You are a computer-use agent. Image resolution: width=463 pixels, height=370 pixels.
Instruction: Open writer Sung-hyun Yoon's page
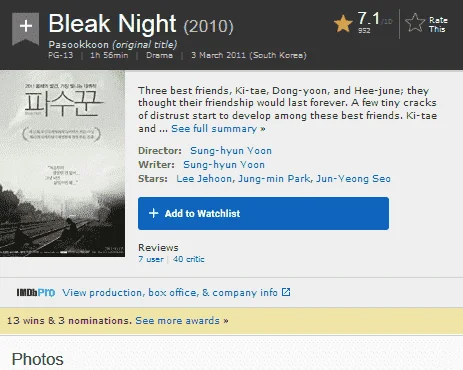[x=224, y=165]
